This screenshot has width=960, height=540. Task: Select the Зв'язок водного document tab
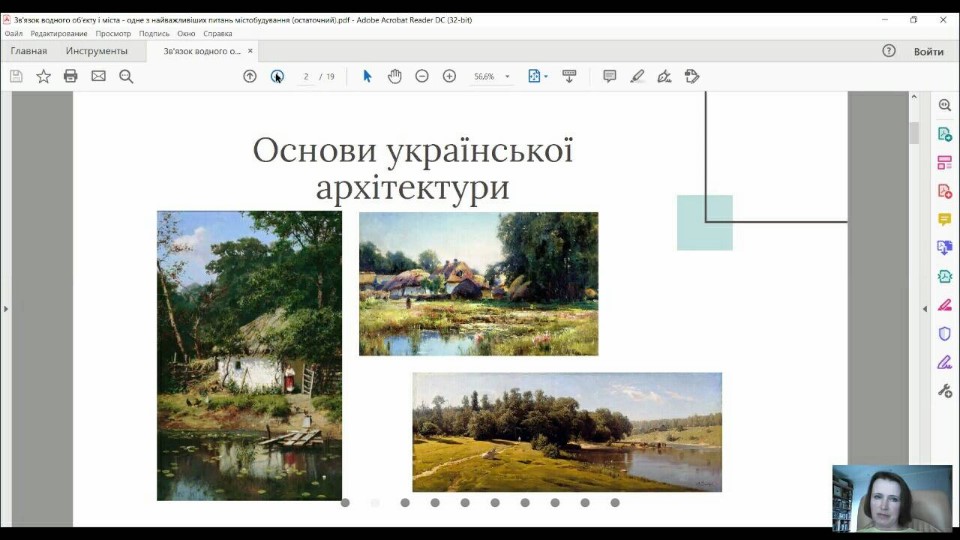click(x=201, y=51)
